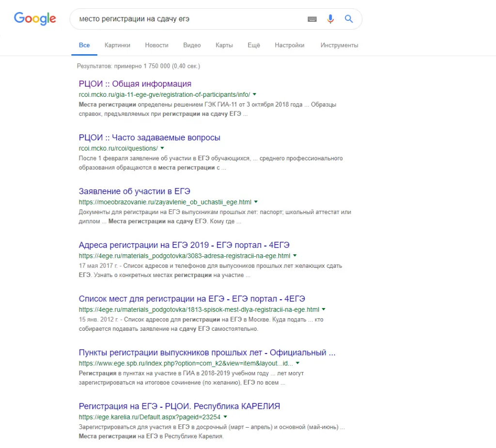The width and height of the screenshot is (496, 448).
Task: Open dropdown arrow beside ege.karelia.ru URL
Action: (225, 417)
